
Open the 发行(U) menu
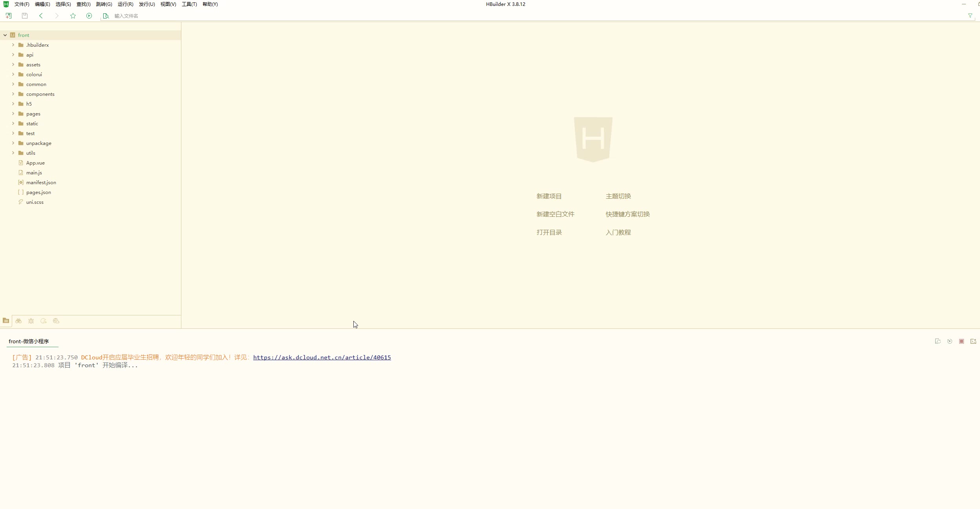[147, 4]
